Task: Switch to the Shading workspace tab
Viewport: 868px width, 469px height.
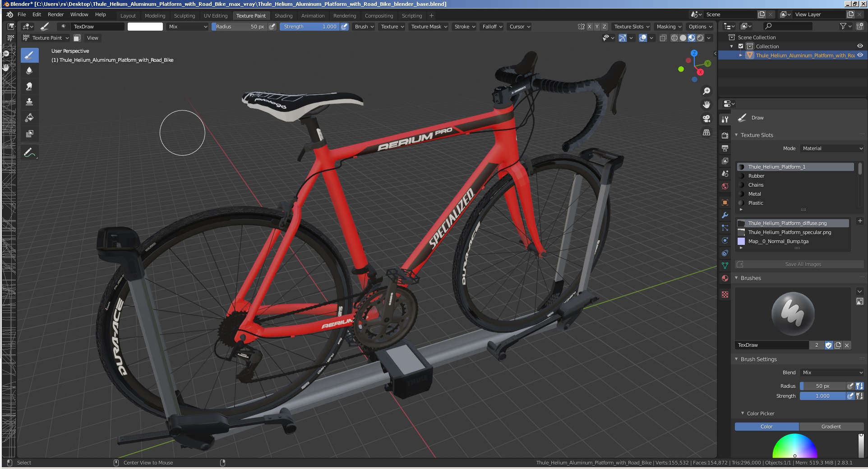Action: [283, 16]
